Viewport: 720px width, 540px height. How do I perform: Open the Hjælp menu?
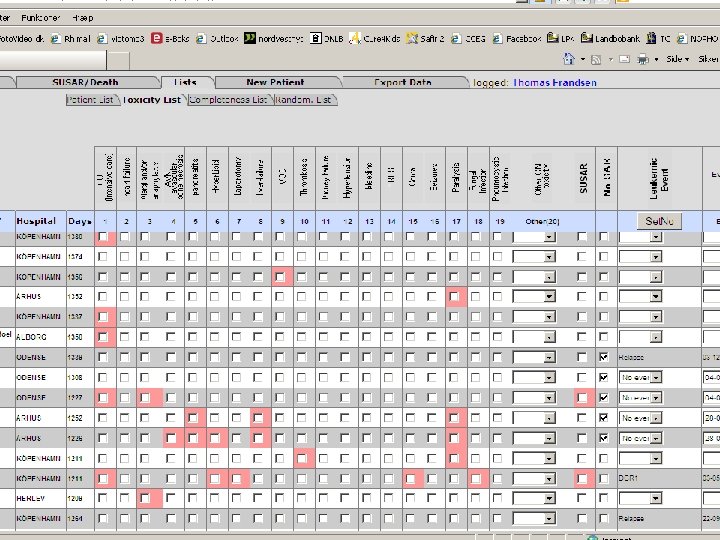coord(83,18)
